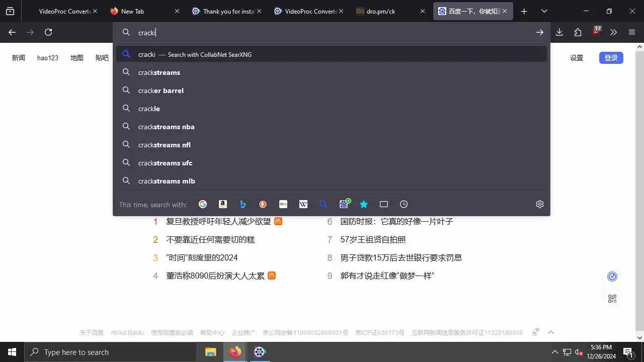This screenshot has height=362, width=644.
Task: Switch to the dro.pm/ck tab
Action: click(x=391, y=11)
